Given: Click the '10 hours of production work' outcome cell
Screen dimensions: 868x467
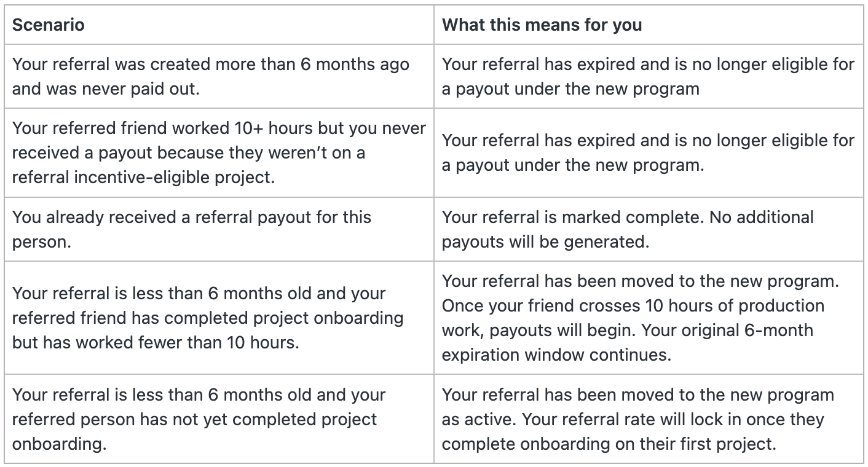Looking at the screenshot, I should (649, 317).
